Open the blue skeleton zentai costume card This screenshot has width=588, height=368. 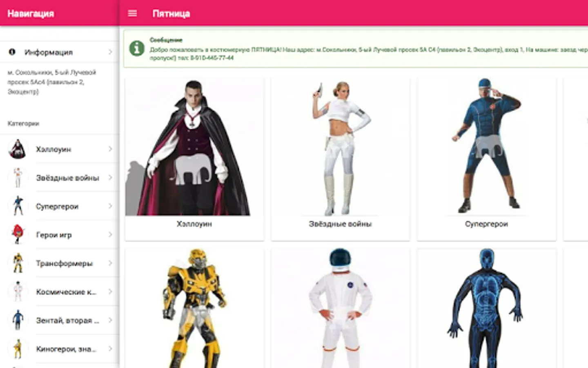click(x=486, y=308)
